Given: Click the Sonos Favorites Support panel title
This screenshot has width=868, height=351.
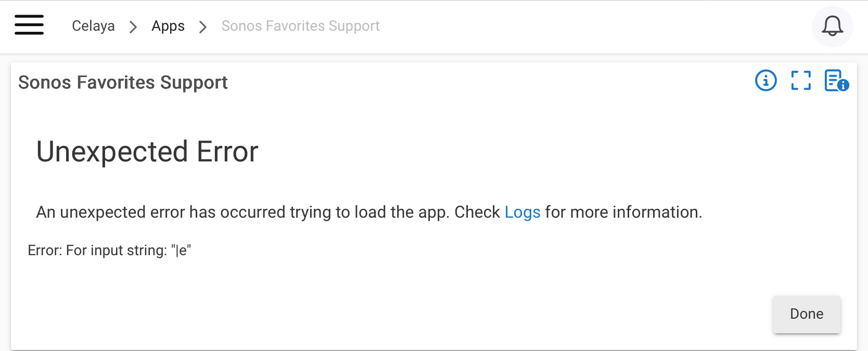Looking at the screenshot, I should (x=123, y=83).
